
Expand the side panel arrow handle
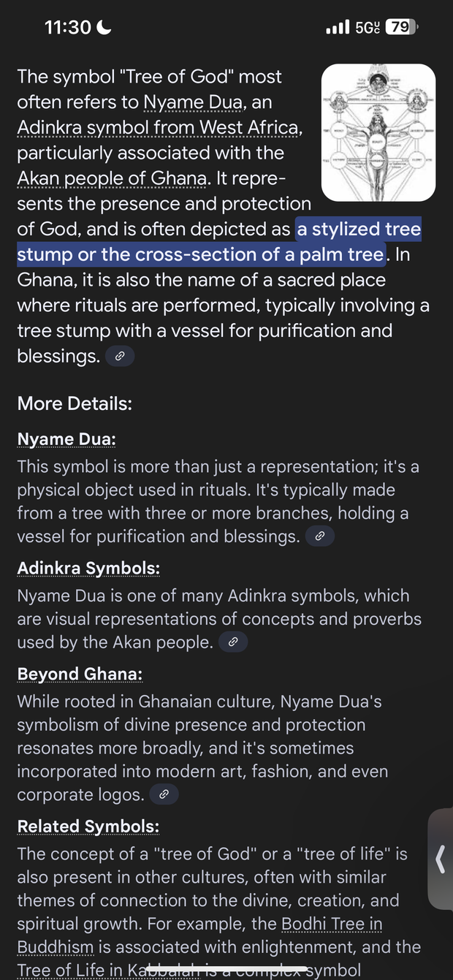tap(440, 859)
